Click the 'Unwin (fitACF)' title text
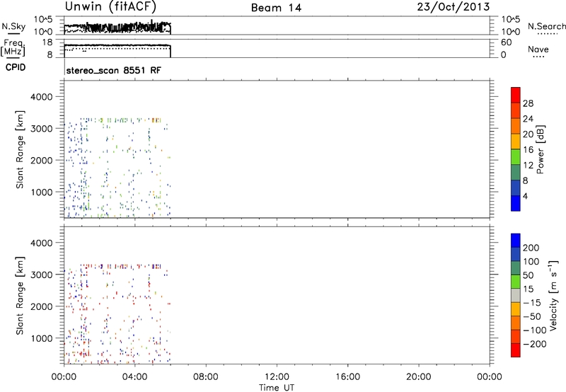This screenshot has width=566, height=392. (x=110, y=6)
